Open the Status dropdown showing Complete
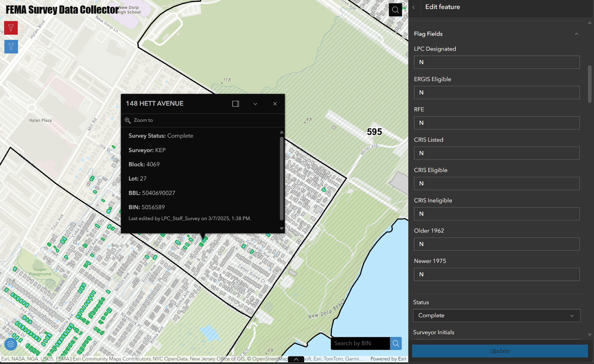The height and width of the screenshot is (364, 594). [x=497, y=315]
